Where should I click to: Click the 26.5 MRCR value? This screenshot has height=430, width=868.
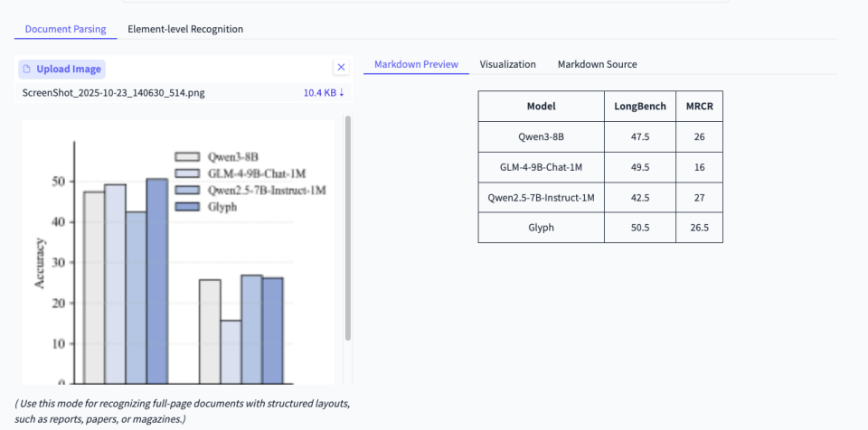point(699,227)
